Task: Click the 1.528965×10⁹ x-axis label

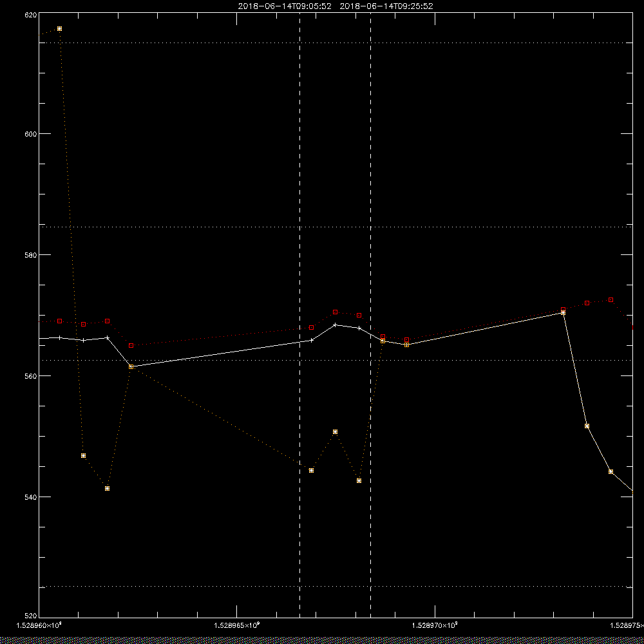Action: point(237,625)
